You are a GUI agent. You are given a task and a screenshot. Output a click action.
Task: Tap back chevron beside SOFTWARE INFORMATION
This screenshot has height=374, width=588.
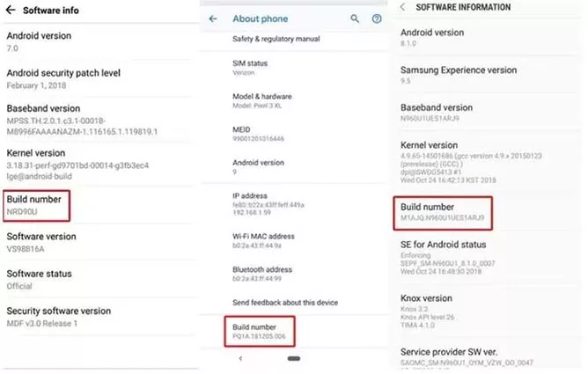pos(402,8)
